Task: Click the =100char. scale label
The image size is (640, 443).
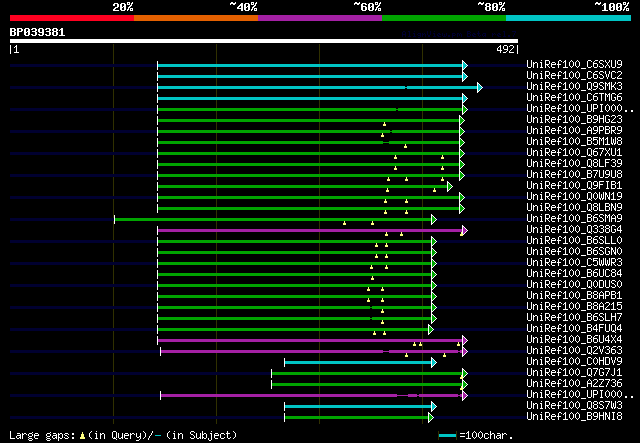Action: click(x=486, y=435)
